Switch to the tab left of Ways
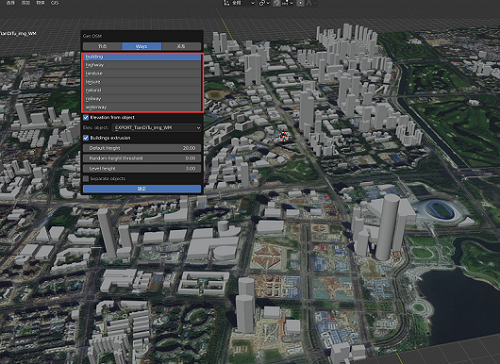This screenshot has height=364, width=500. pos(102,46)
